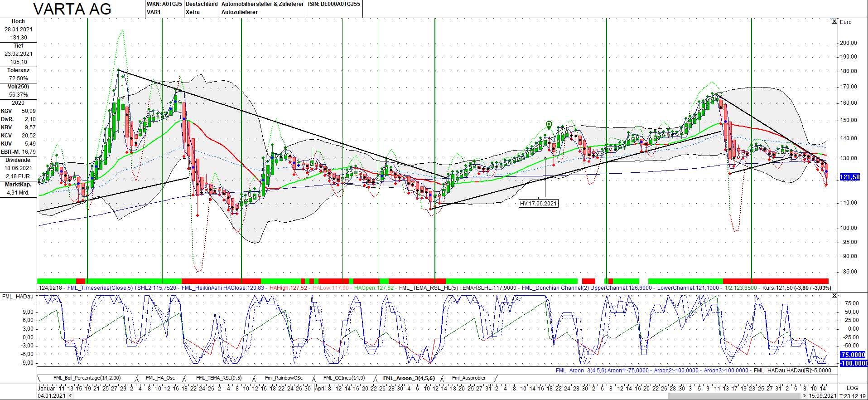Switch to the Fml_Ausprobier tab
Viewport: 868px width, 400px height.
[468, 378]
